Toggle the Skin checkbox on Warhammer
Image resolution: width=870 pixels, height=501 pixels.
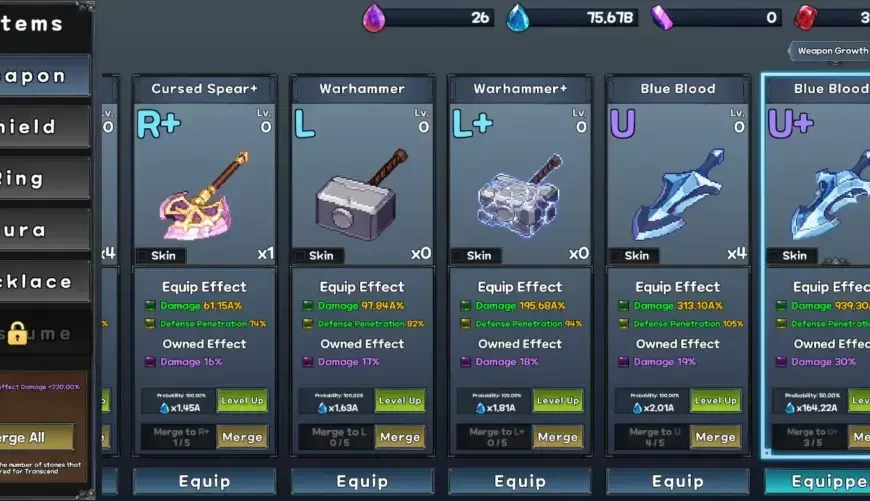pos(300,256)
